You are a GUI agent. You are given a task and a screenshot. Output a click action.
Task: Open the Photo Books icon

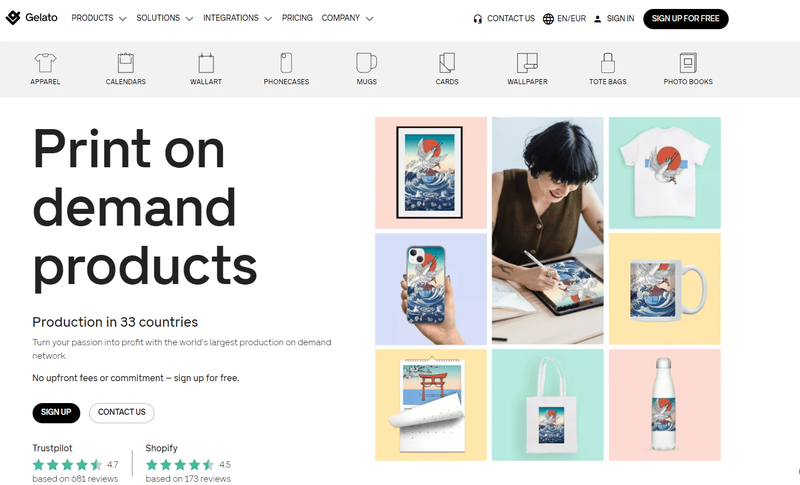[688, 63]
